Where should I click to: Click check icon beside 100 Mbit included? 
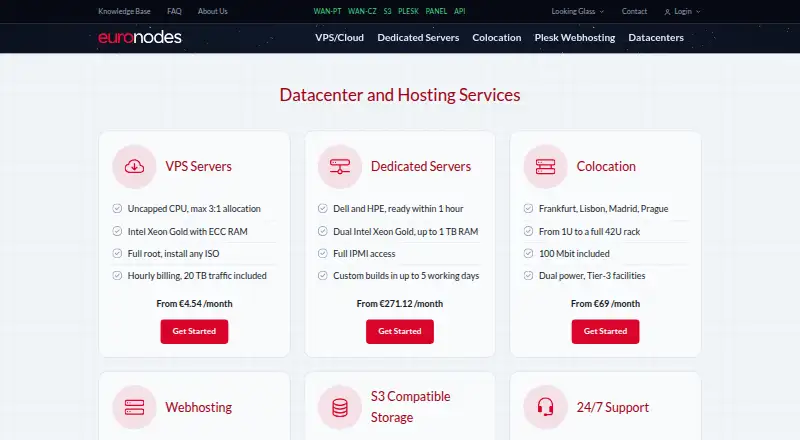(529, 253)
